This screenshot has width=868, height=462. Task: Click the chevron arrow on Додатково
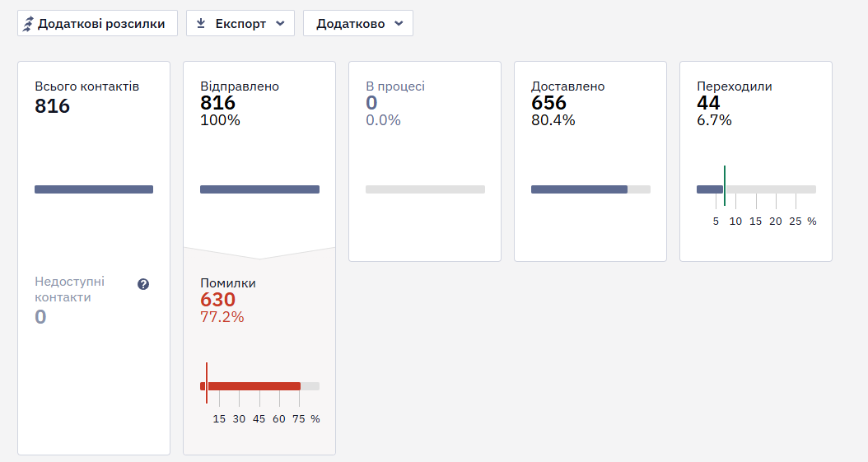(x=399, y=24)
